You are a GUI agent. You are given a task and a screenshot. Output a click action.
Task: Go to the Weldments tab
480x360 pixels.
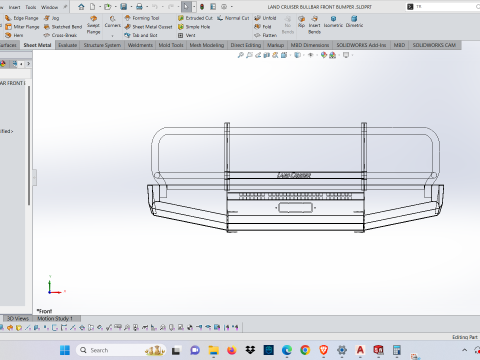tap(140, 45)
